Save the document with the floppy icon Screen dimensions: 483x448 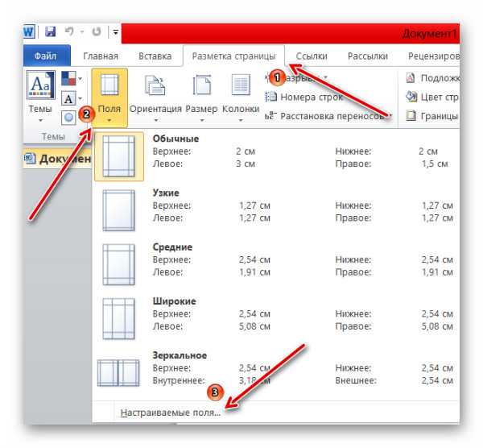pyautogui.click(x=50, y=31)
